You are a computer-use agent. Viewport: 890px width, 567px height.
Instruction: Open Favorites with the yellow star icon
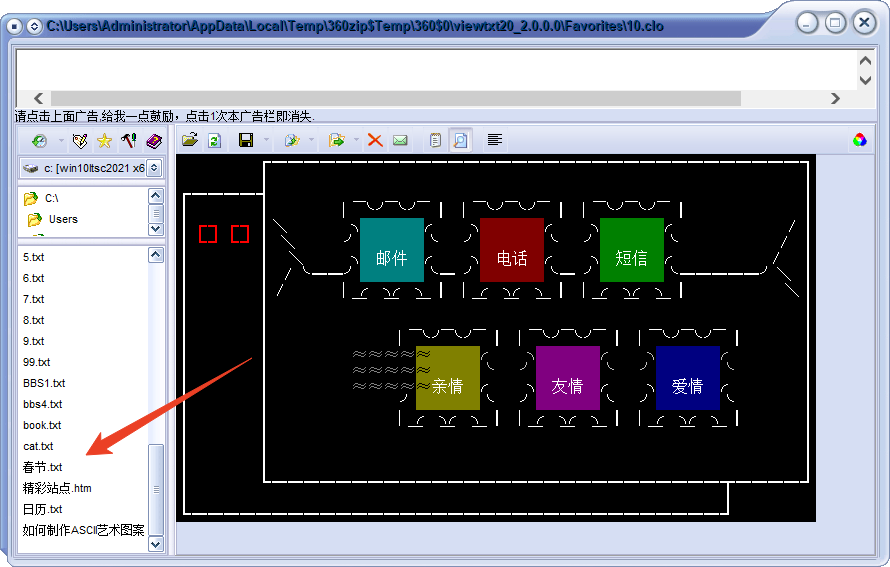click(104, 141)
